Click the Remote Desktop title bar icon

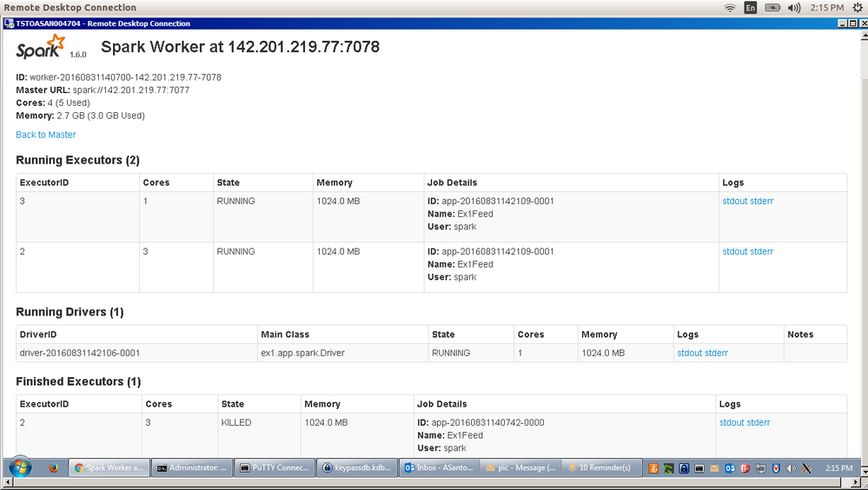click(x=9, y=23)
